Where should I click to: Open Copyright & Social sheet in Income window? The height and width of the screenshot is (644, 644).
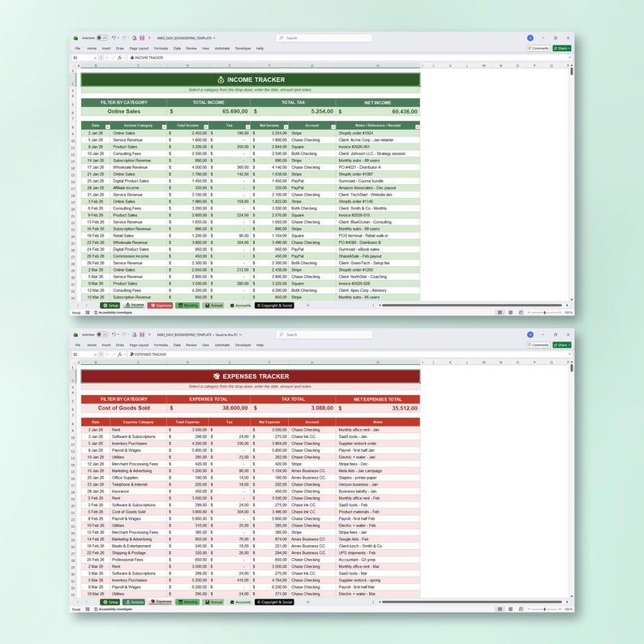pos(274,306)
